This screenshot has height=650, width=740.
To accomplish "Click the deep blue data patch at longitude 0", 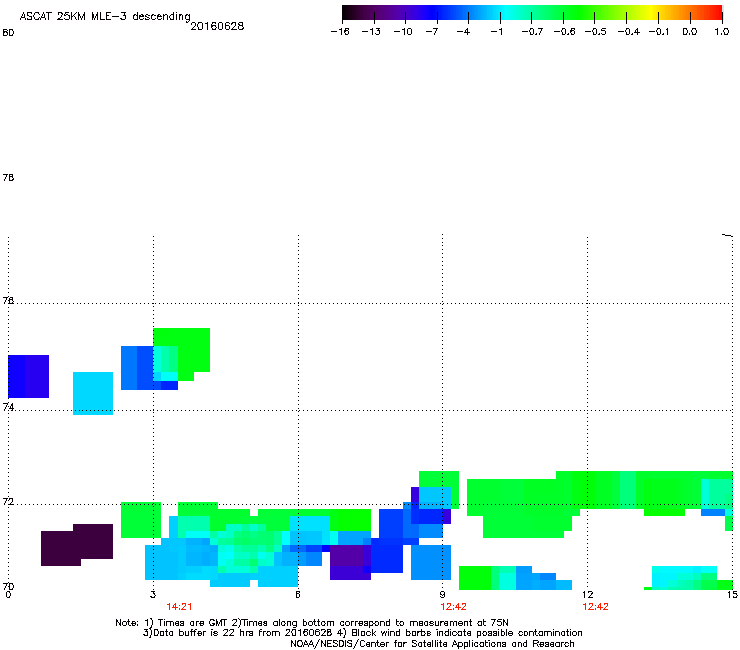I will pyautogui.click(x=29, y=376).
